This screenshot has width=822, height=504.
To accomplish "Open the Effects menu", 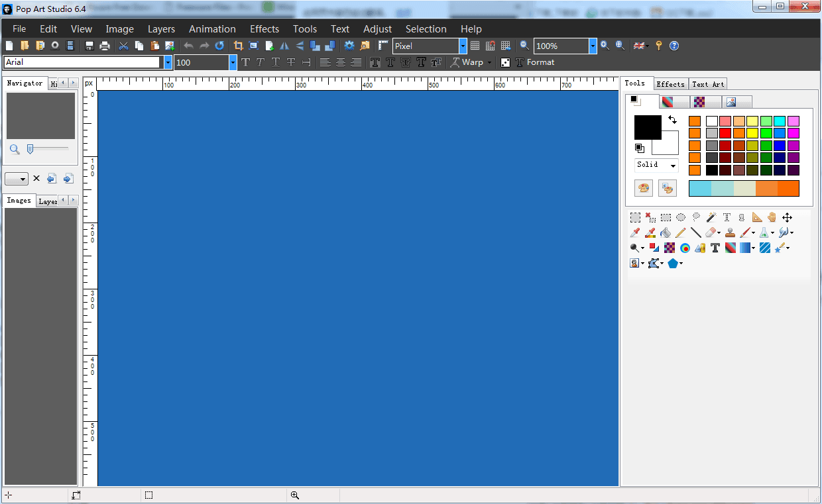I will click(x=264, y=29).
